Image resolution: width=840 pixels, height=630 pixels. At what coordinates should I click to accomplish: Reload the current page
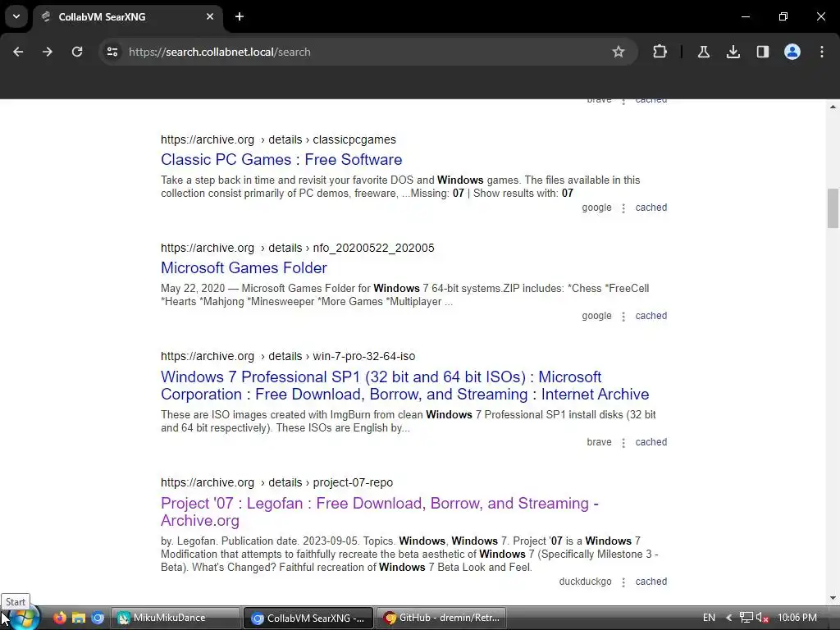coord(77,52)
